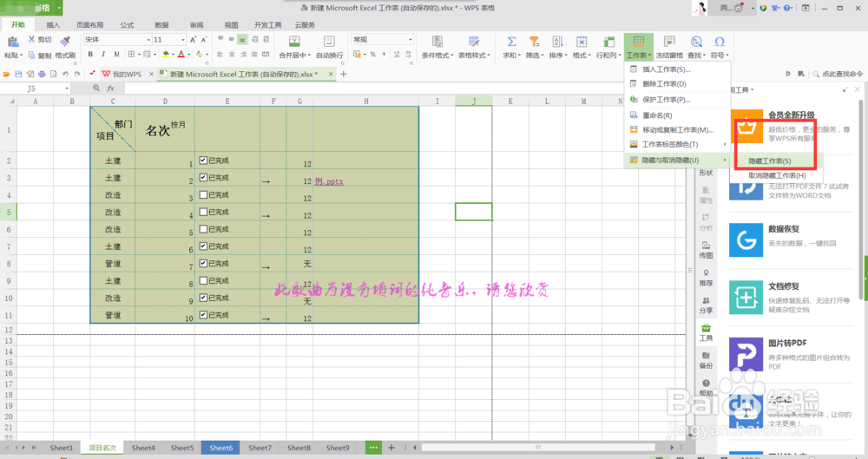The image size is (868, 459).
Task: Open the font size dropdown
Action: (182, 40)
